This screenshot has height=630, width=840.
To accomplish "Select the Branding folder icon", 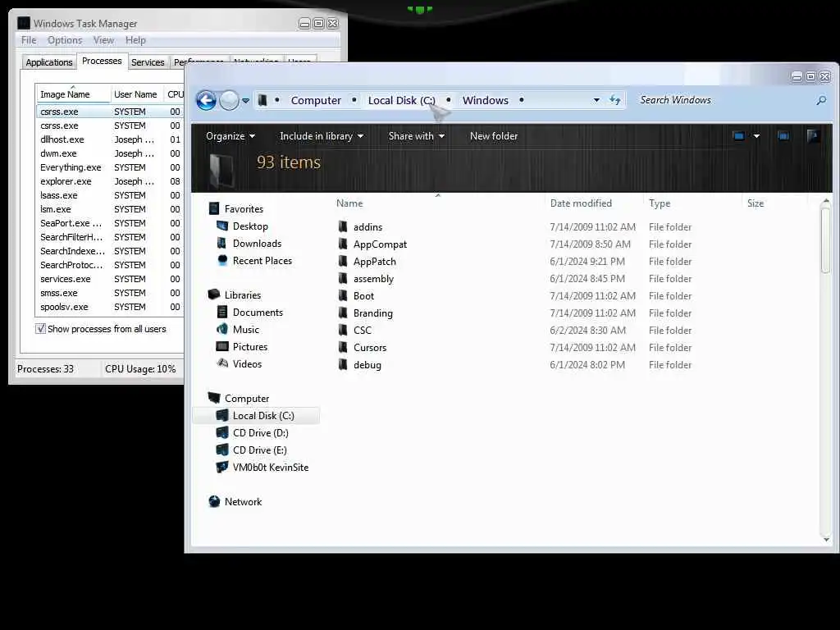I will click(343, 313).
